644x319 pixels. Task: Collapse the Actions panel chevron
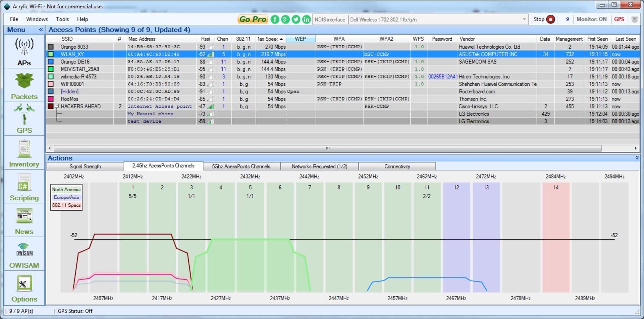tap(637, 158)
